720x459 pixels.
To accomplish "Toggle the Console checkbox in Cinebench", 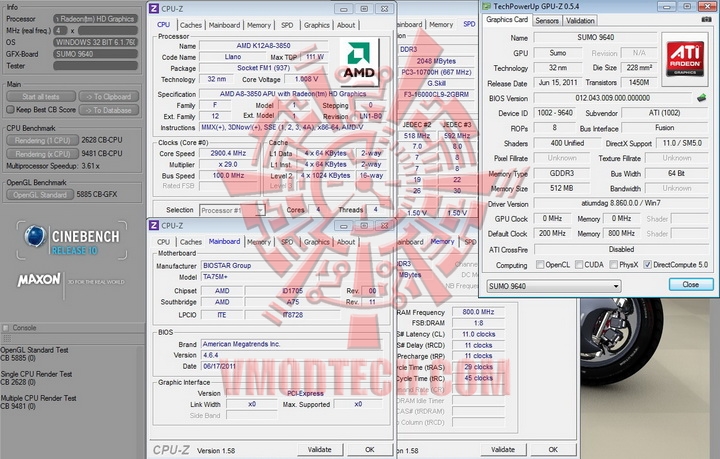I will tap(6, 328).
